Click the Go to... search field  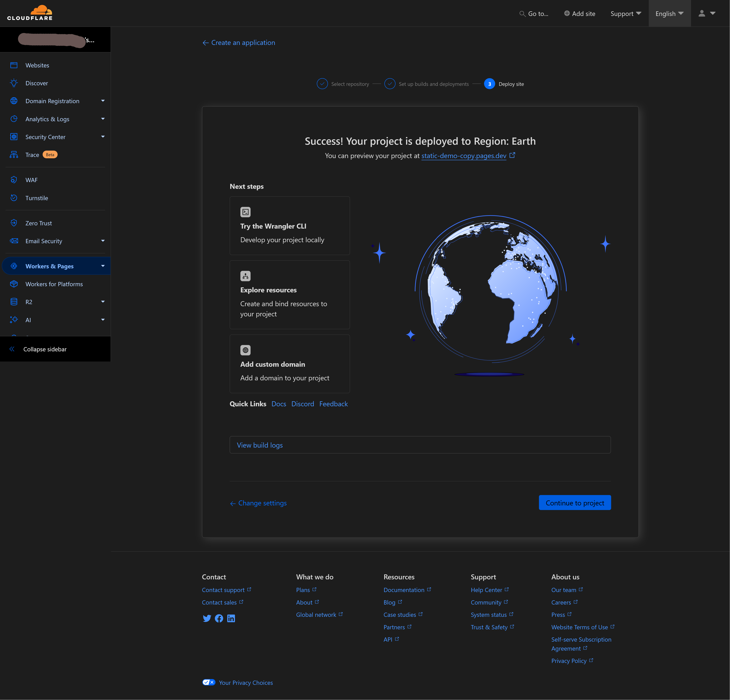tap(534, 13)
